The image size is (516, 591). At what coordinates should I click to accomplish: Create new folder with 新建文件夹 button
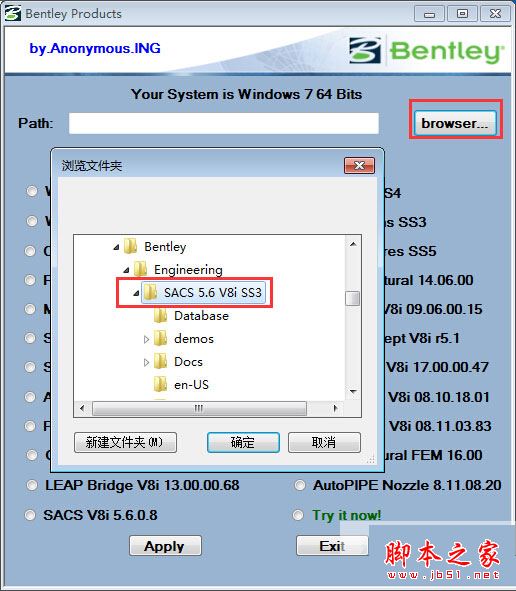[125, 442]
